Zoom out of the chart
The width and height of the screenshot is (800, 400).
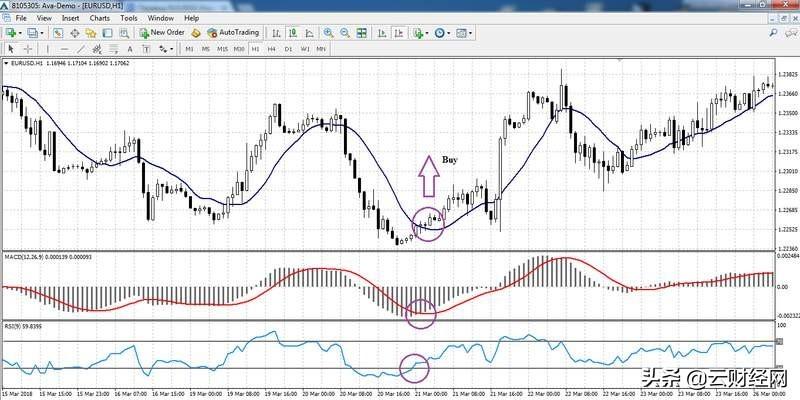coord(345,33)
